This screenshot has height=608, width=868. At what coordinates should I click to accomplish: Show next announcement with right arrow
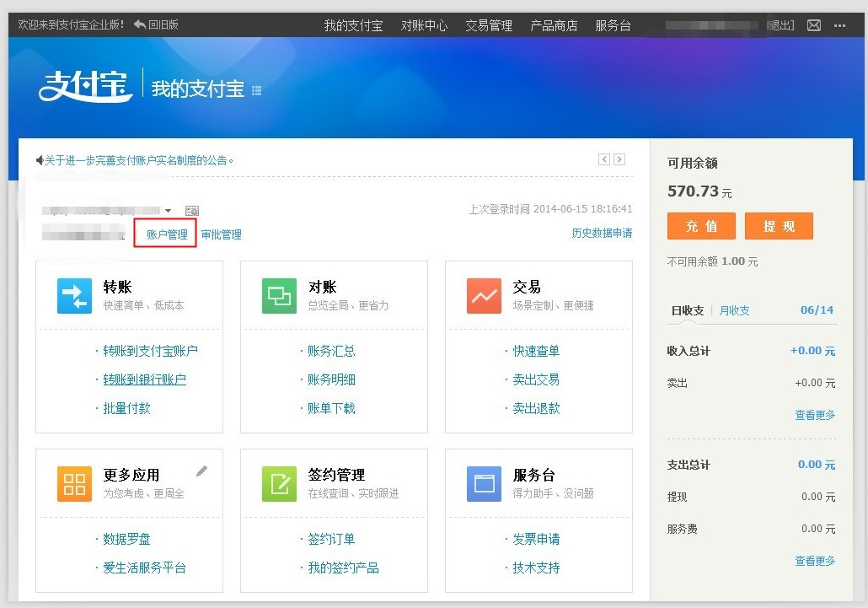(x=619, y=159)
